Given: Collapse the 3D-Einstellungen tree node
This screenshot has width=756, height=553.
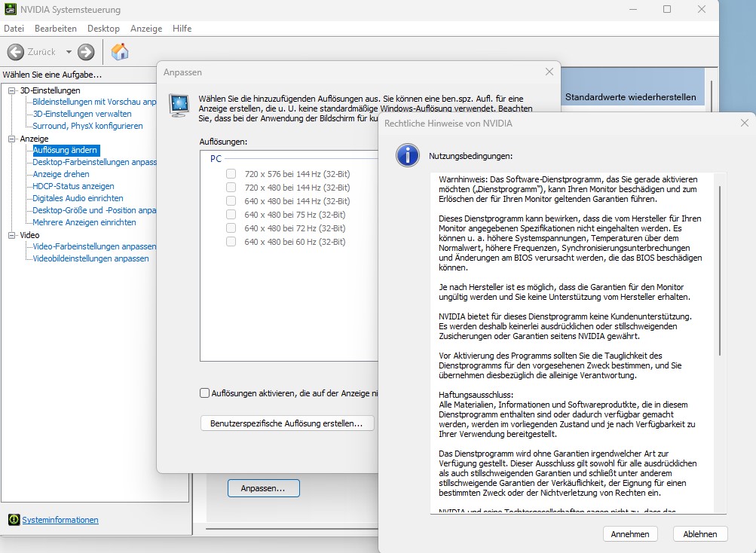Looking at the screenshot, I should point(11,90).
